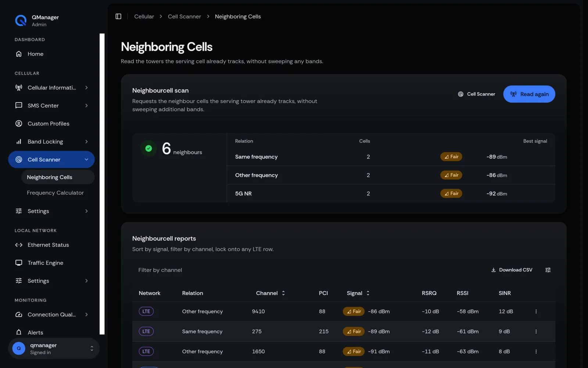588x368 pixels.
Task: Select Neighboring Cells submenu item
Action: tap(58, 177)
